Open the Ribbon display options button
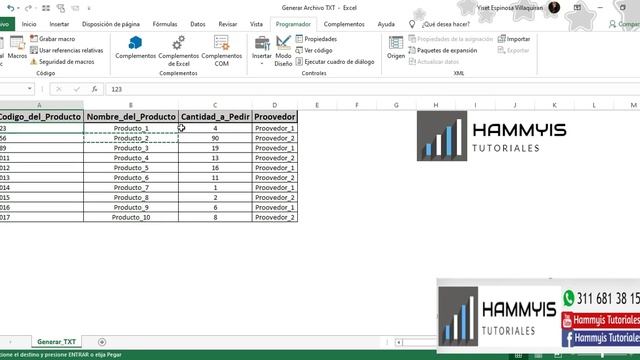 point(577,7)
